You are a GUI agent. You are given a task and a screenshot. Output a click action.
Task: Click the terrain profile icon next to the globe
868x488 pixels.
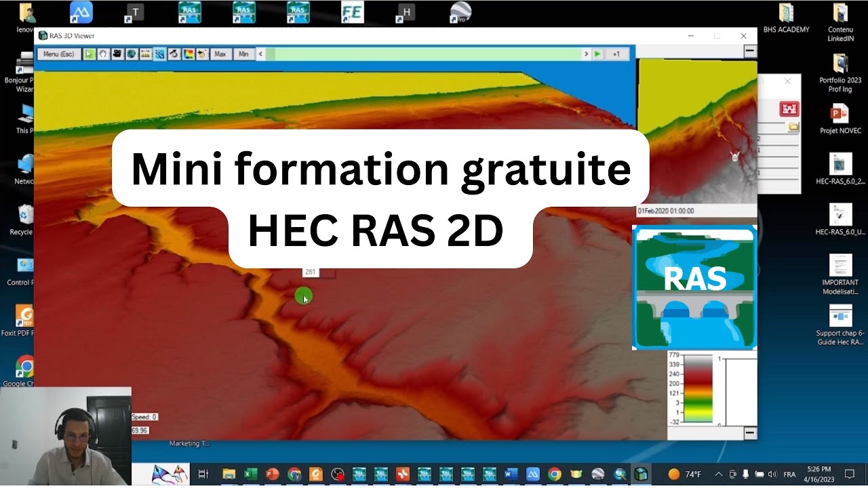pyautogui.click(x=145, y=54)
